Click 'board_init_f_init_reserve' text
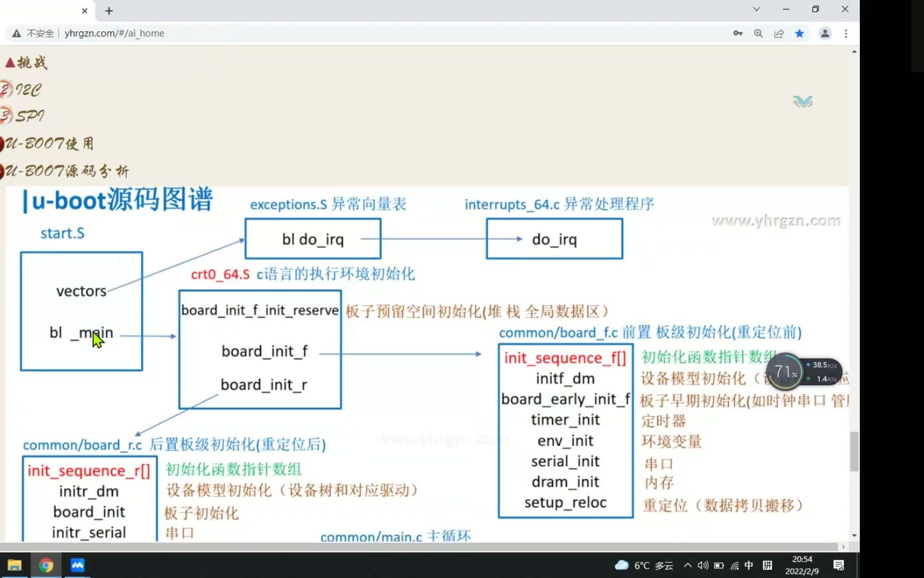924x578 pixels. click(x=260, y=310)
